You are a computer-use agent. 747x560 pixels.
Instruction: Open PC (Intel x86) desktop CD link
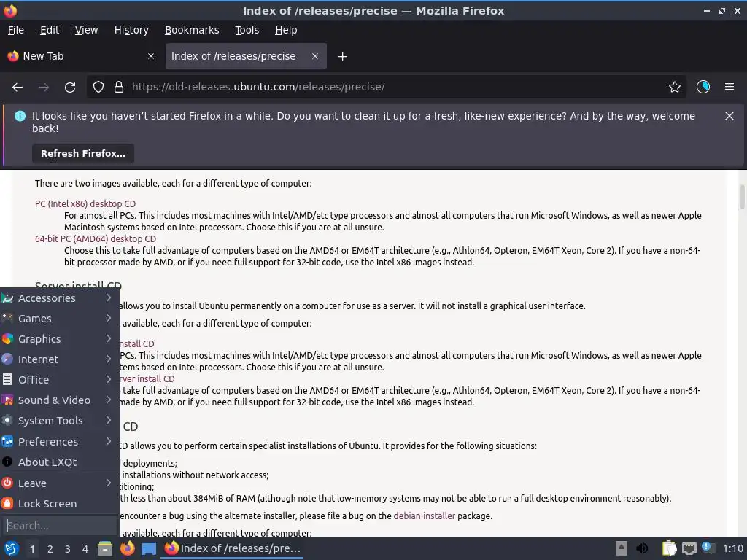pos(85,204)
